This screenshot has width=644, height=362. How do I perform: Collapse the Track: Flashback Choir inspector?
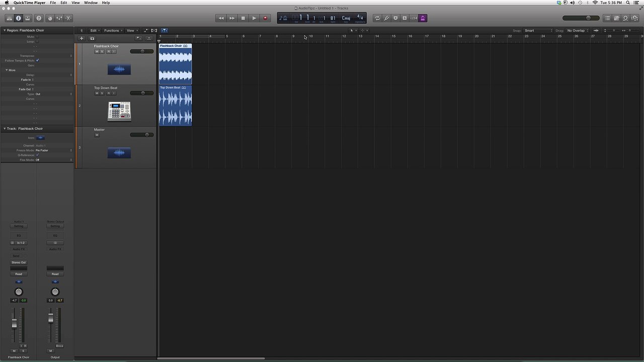coord(5,129)
